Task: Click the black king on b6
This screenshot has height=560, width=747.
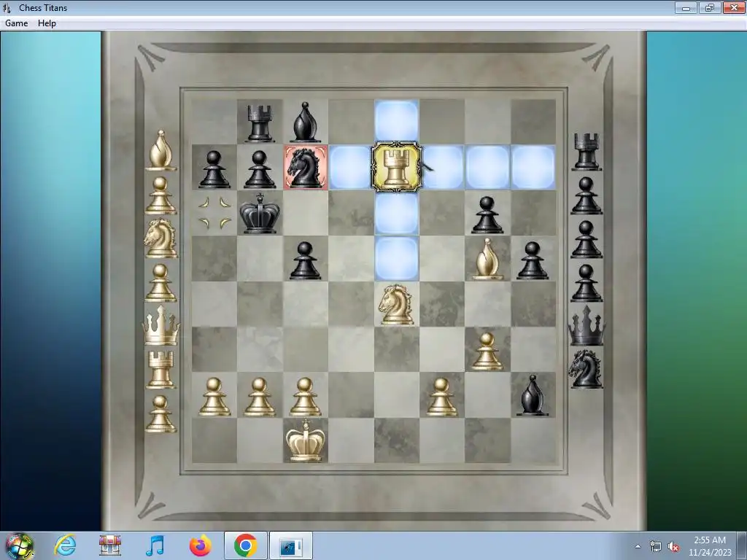Action: pos(259,213)
